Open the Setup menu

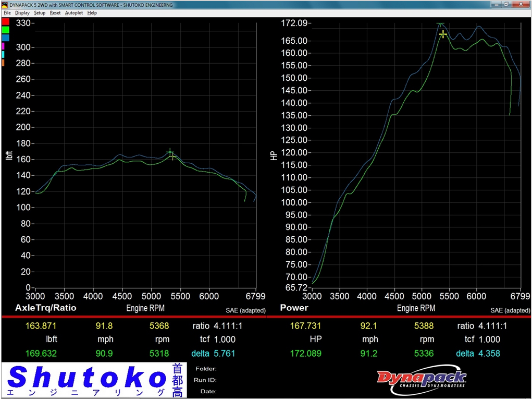tap(40, 13)
